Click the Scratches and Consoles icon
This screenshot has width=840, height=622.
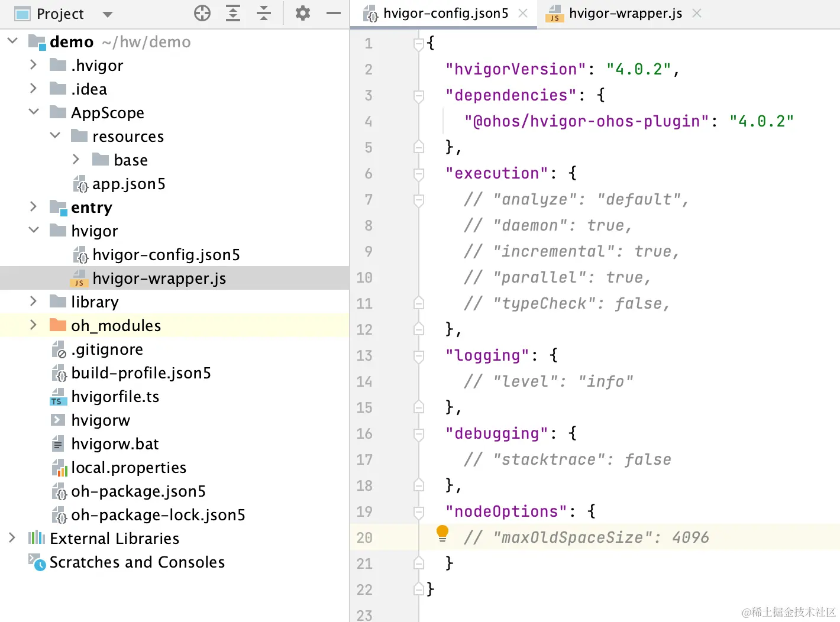[x=37, y=562]
